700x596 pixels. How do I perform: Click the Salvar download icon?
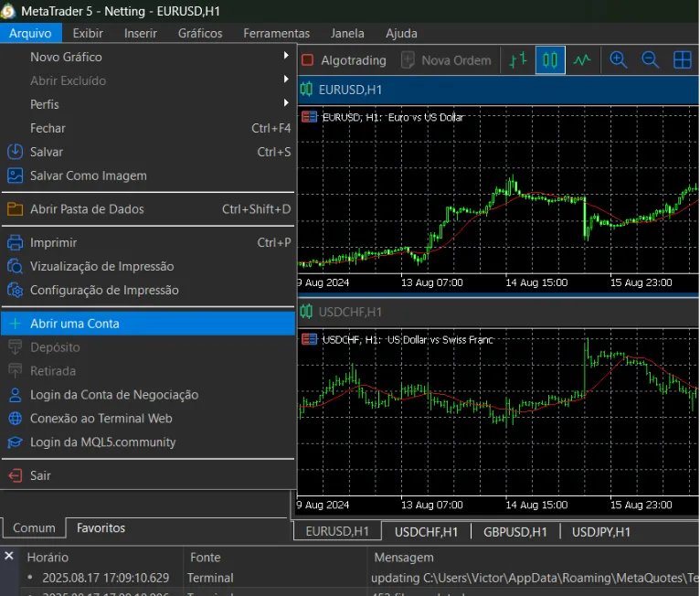pos(16,152)
